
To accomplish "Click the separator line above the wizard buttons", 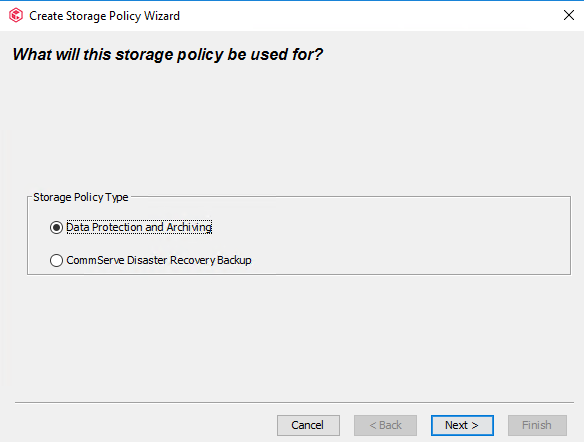I will (x=294, y=402).
